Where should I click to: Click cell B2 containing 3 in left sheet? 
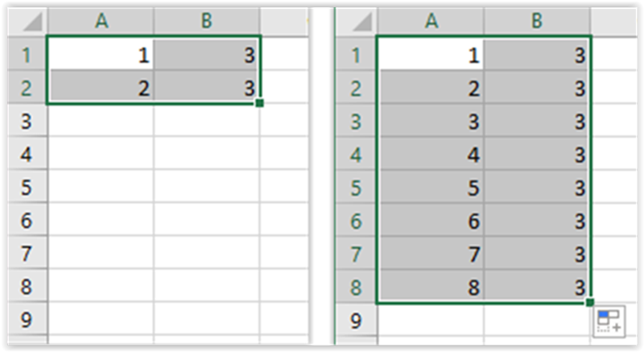click(207, 88)
